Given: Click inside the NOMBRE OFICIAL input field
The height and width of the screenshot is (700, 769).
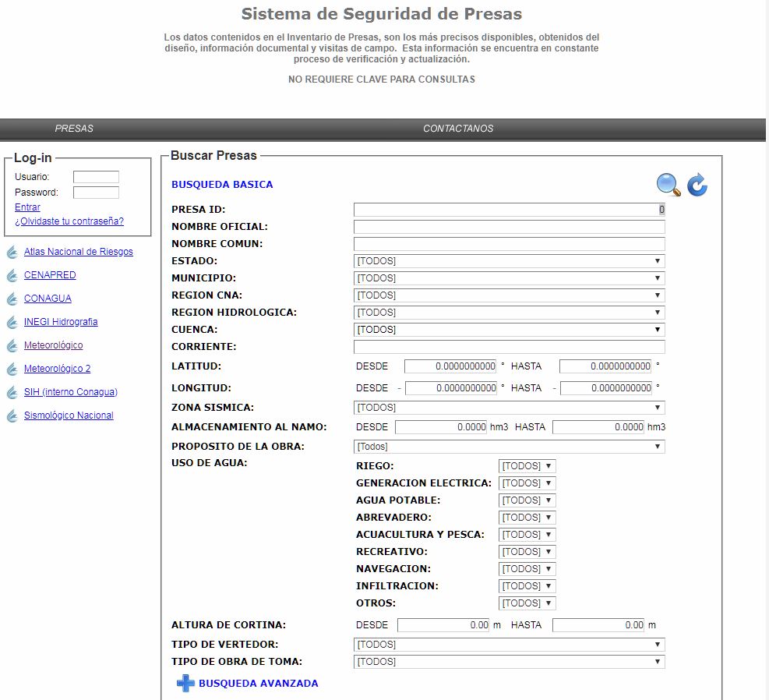Looking at the screenshot, I should tap(506, 226).
